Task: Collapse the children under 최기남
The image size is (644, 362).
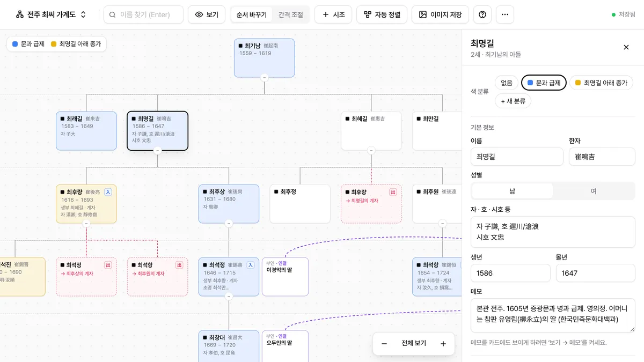Action: (264, 78)
